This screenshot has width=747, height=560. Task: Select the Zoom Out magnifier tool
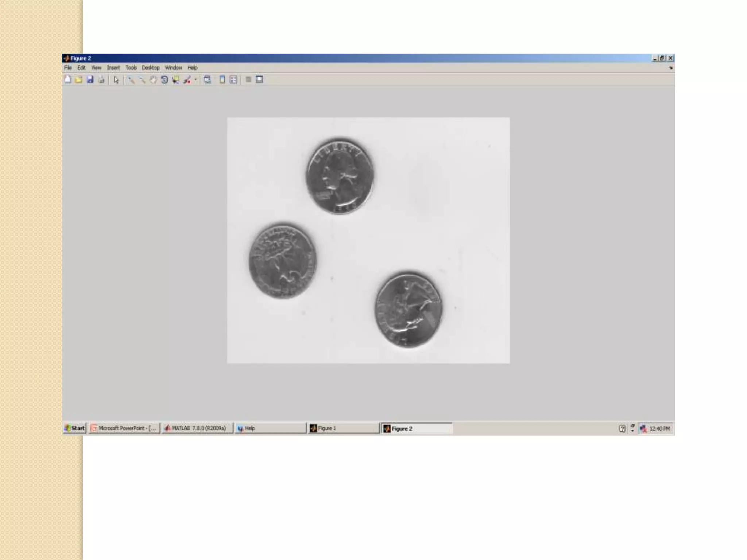click(x=142, y=80)
